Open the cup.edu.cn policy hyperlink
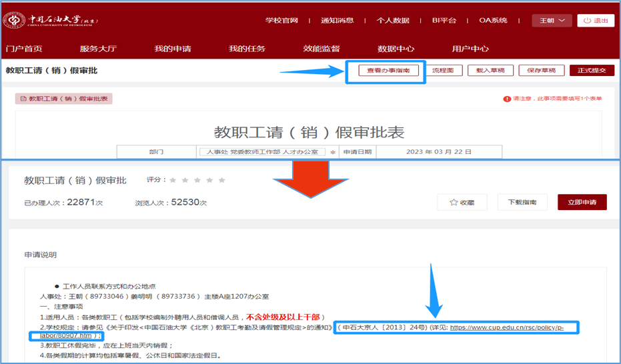 coord(507,327)
